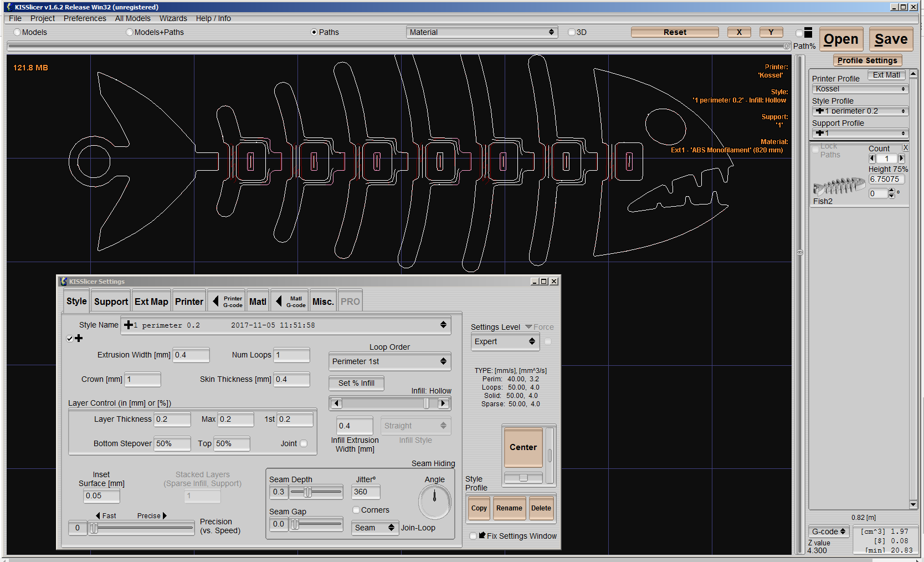Click the left arrow of the infill slider

pos(336,403)
